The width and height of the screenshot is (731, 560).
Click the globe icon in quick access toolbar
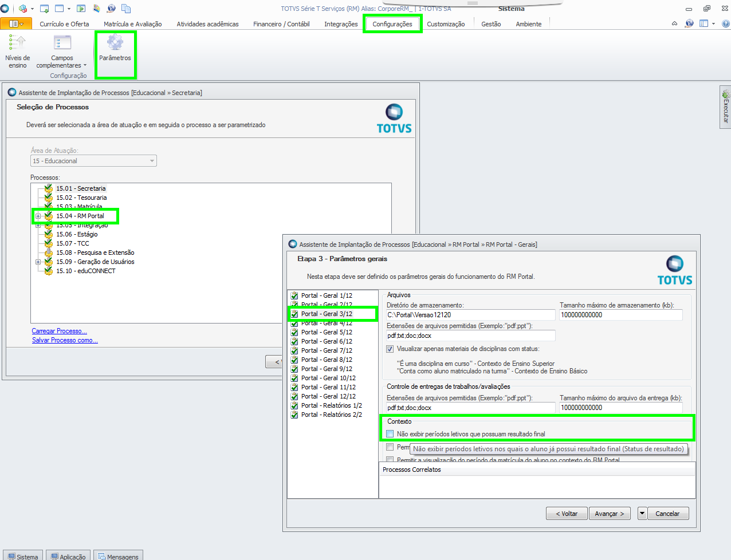[111, 9]
